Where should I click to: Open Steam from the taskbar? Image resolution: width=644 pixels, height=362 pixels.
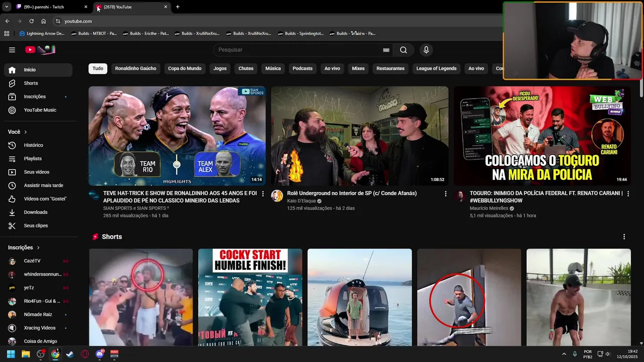point(69,354)
